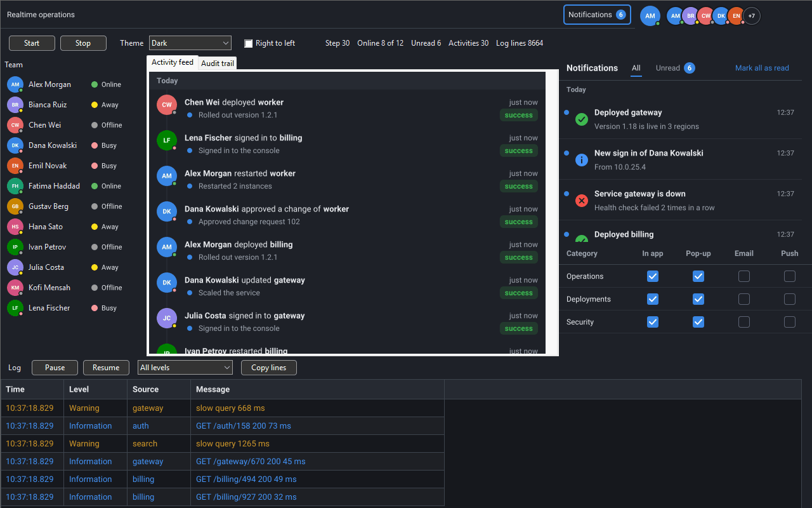Show the Unread notifications tab
The width and height of the screenshot is (812, 508).
pos(675,68)
